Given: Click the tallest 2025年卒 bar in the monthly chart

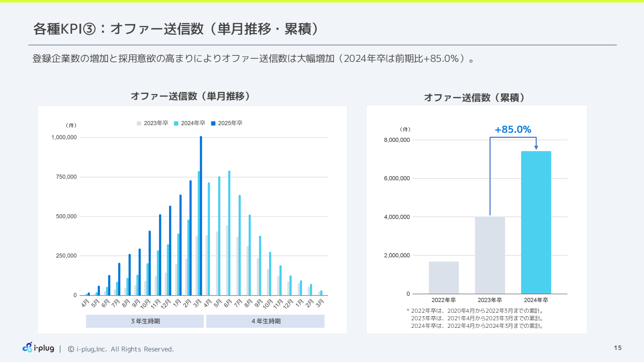Looking at the screenshot, I should (201, 215).
